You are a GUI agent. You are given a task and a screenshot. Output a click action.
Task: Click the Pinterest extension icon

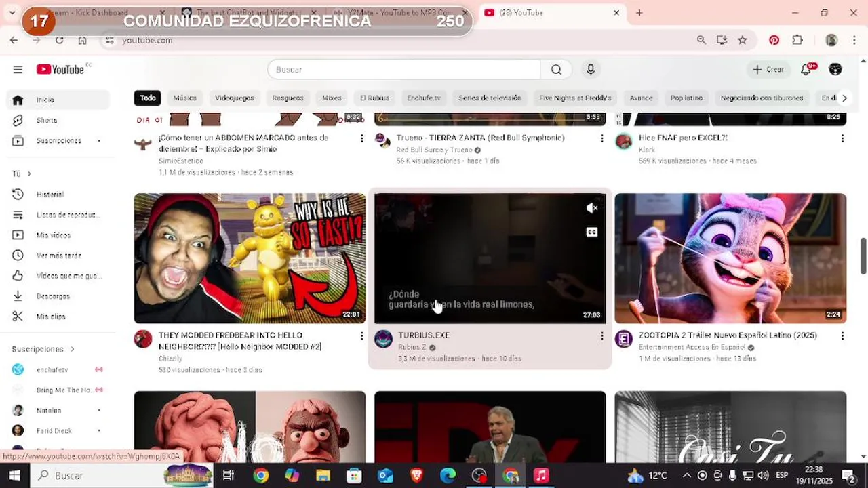(x=774, y=40)
